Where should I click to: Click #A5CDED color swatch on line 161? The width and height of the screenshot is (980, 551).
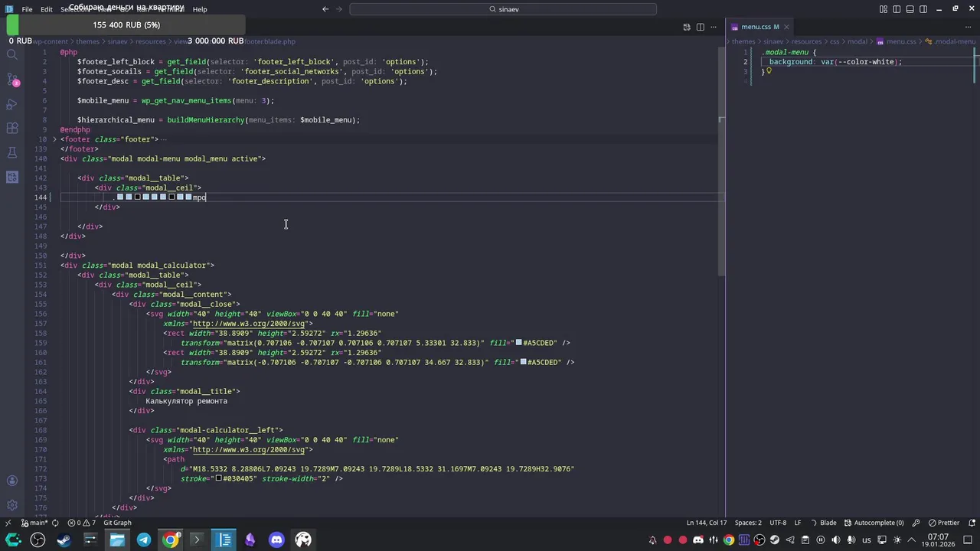point(524,362)
